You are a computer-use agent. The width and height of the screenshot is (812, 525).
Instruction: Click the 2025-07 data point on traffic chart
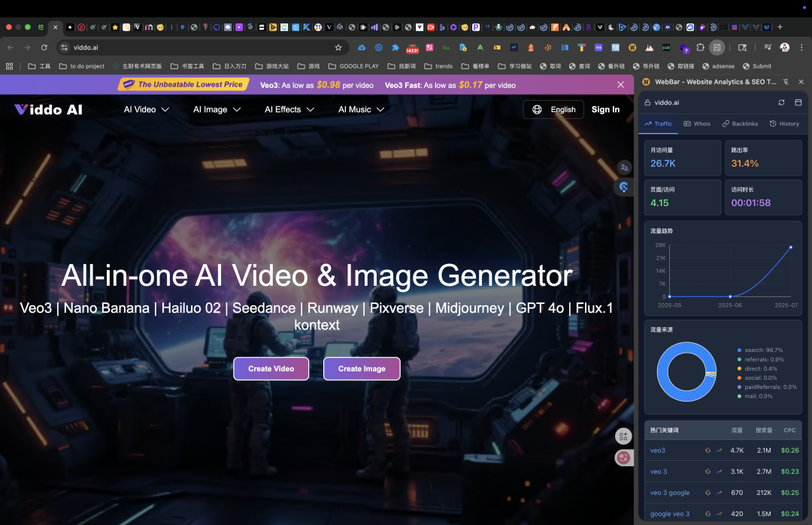coord(790,247)
